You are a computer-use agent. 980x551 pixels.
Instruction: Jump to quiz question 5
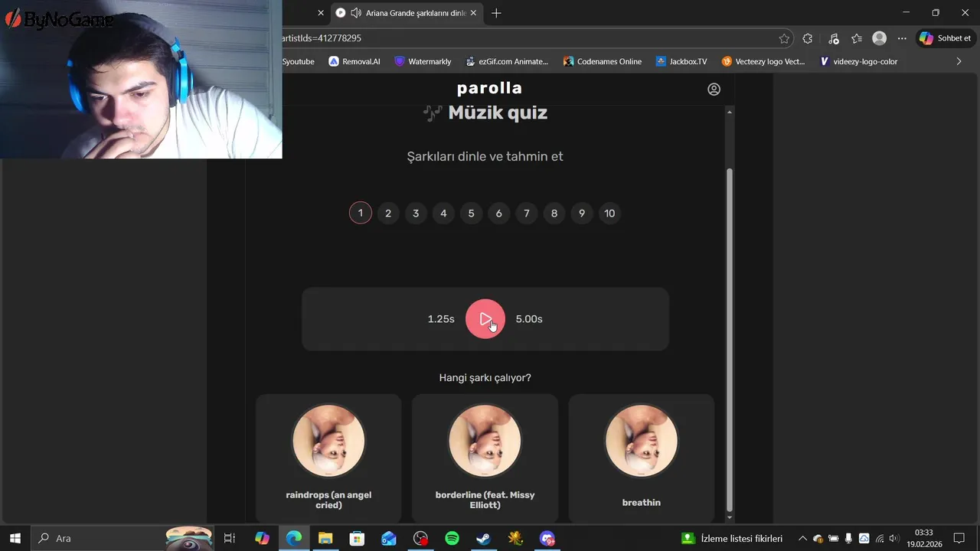click(x=471, y=213)
